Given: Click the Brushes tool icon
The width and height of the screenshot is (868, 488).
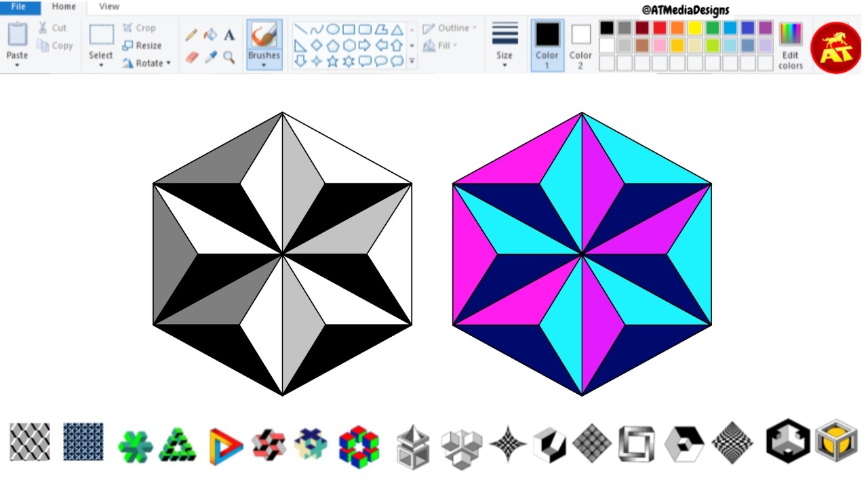Looking at the screenshot, I should point(264,36).
